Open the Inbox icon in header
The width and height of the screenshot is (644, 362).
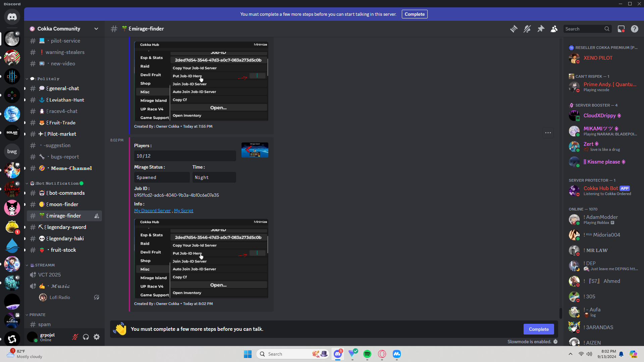(x=621, y=29)
